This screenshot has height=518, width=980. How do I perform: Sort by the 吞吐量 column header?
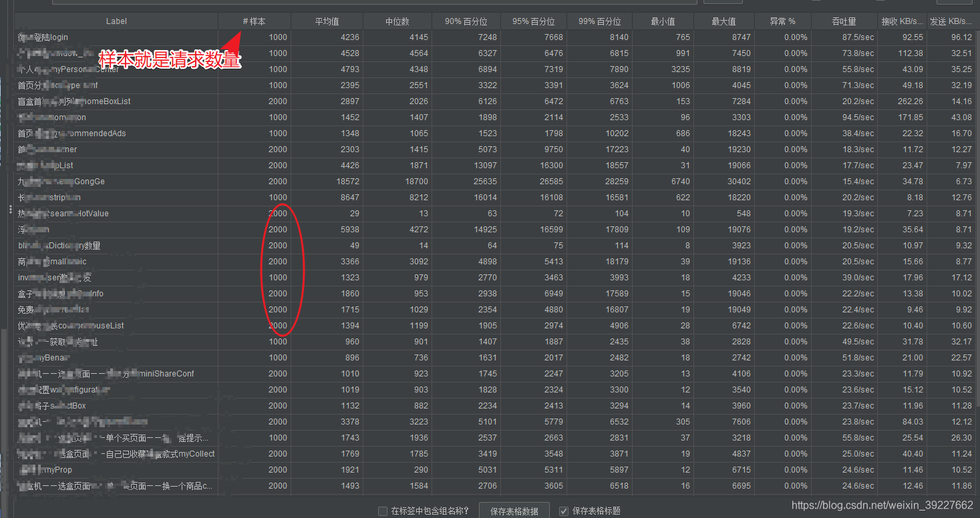point(844,21)
